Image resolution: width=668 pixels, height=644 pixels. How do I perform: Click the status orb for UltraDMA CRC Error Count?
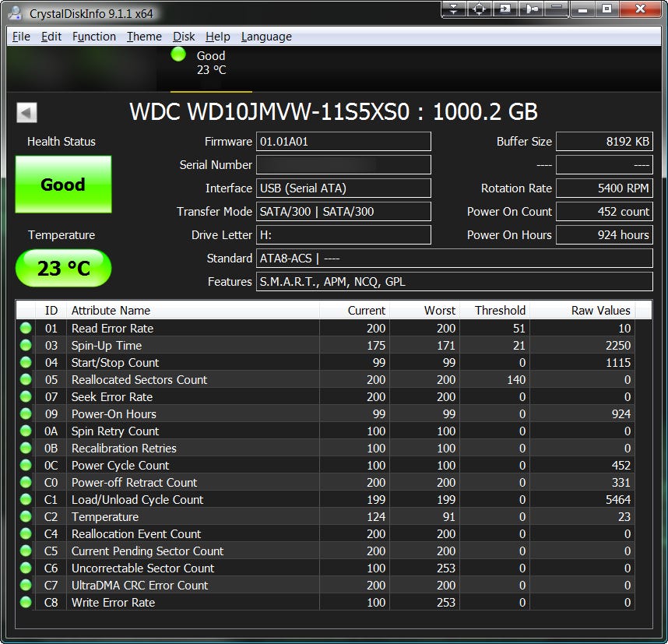pyautogui.click(x=26, y=585)
